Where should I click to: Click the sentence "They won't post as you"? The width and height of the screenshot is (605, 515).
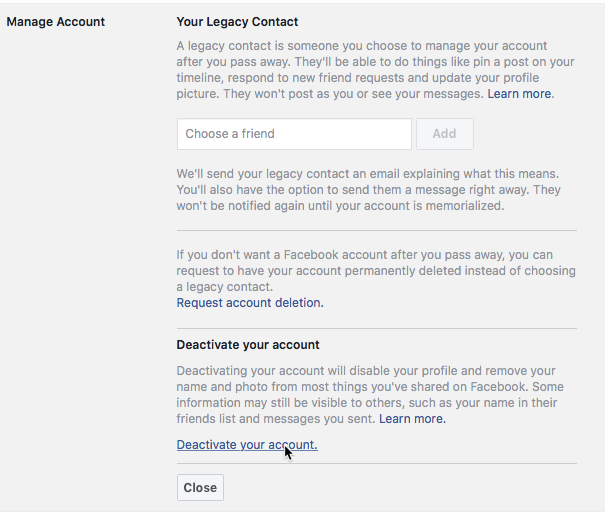coord(316,94)
